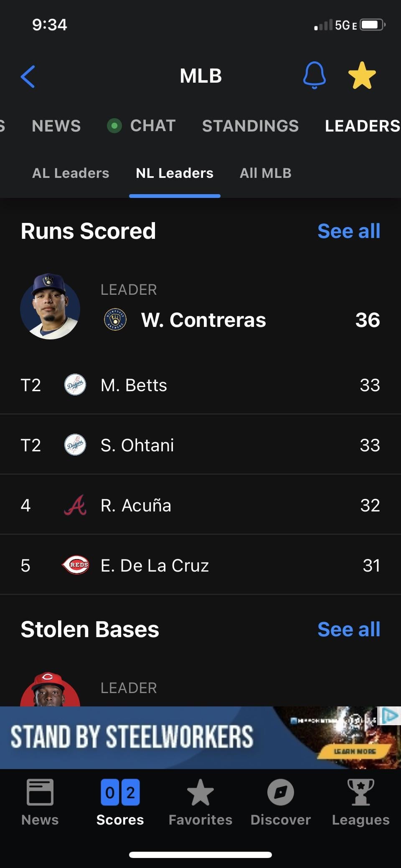The height and width of the screenshot is (868, 401).
Task: Switch to the STANDINGS tab
Action: [x=250, y=126]
